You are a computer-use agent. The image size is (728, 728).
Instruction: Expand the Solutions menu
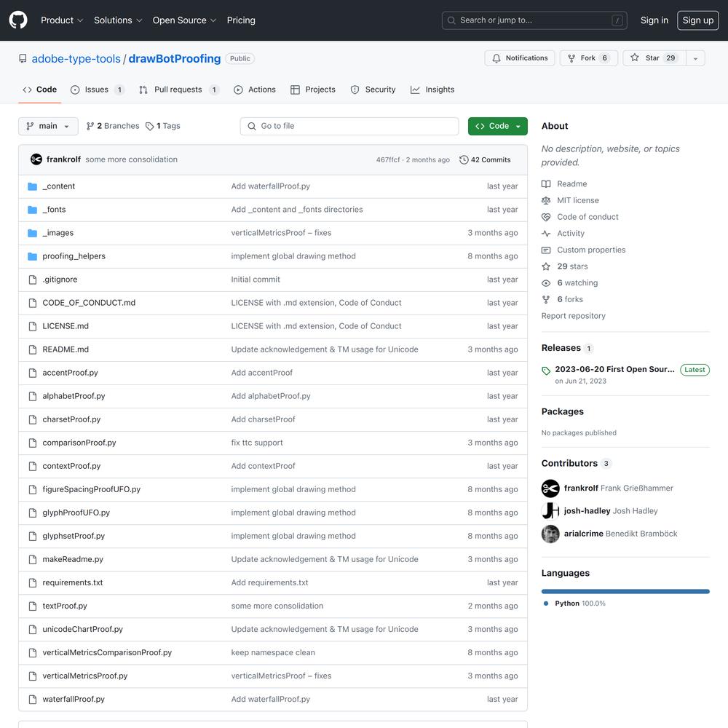[x=118, y=20]
